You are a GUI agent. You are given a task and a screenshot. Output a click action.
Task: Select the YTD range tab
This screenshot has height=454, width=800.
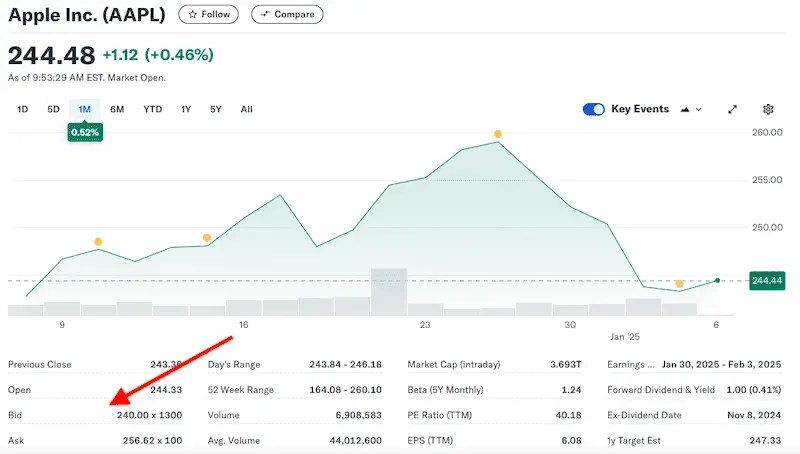point(153,109)
